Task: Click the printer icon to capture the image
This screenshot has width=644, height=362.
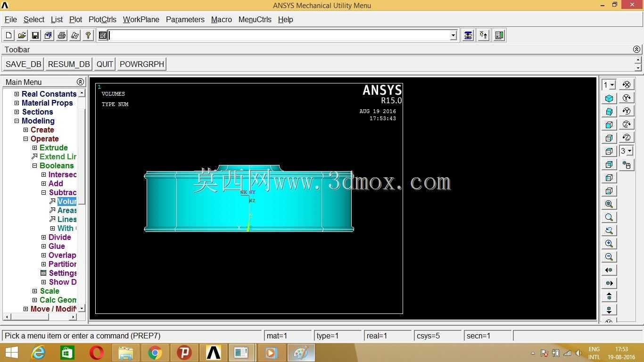Action: click(61, 35)
